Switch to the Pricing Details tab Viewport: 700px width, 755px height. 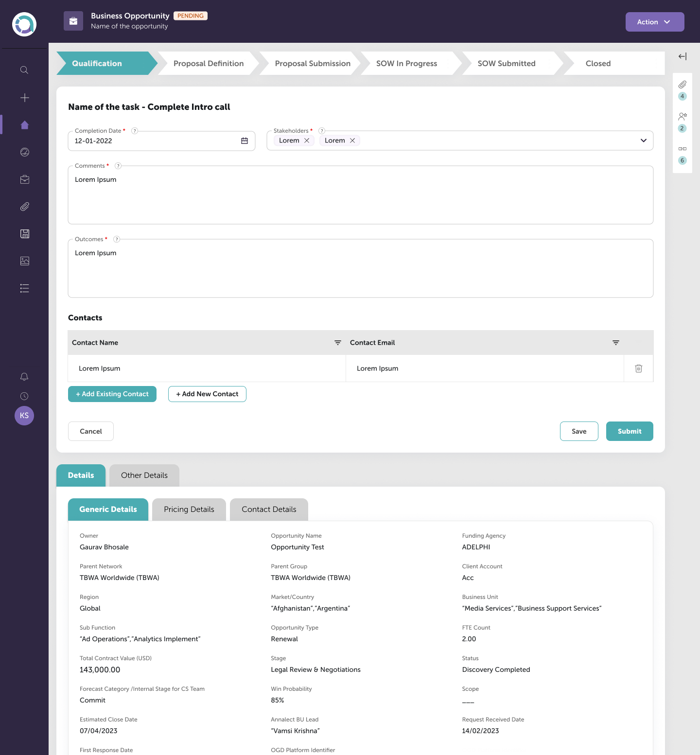click(189, 509)
